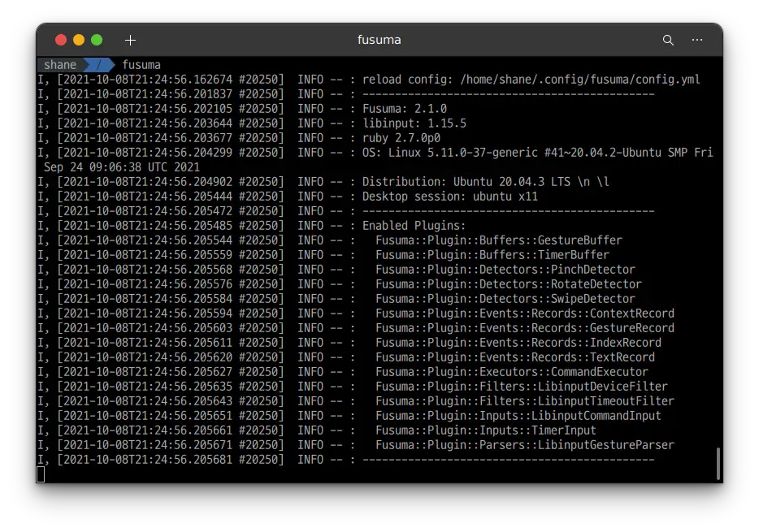Click the 'Records::TextRecord' plugin line
This screenshot has width=759, height=532.
pos(515,357)
